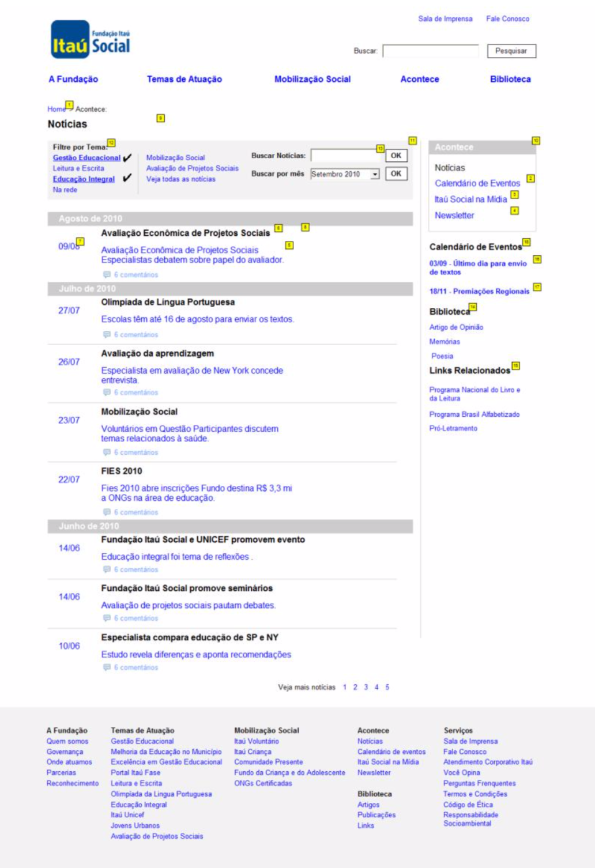Click comment icon under Especialista compara educação article
The height and width of the screenshot is (868, 595).
click(x=107, y=667)
